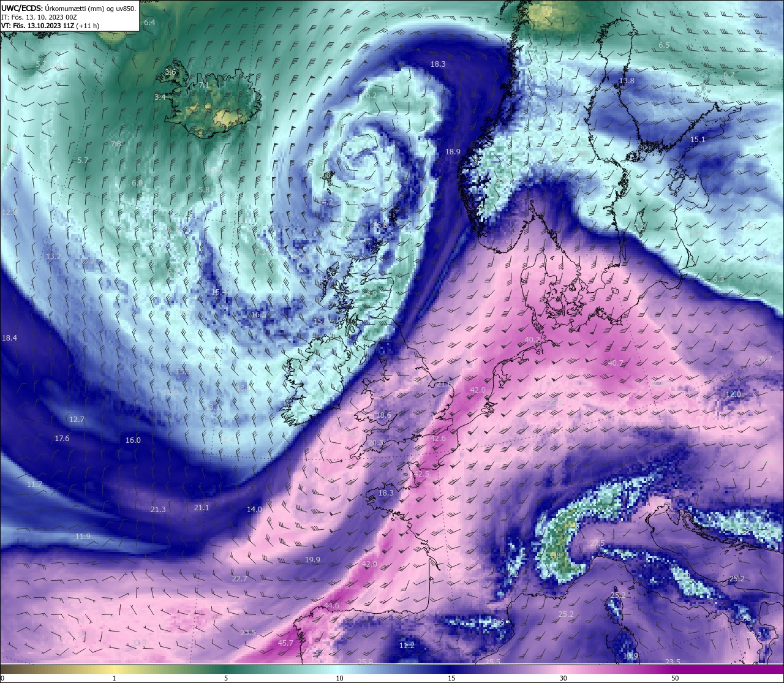Image resolution: width=784 pixels, height=683 pixels.
Task: Click the 42.5 value label
Action: pos(421,474)
